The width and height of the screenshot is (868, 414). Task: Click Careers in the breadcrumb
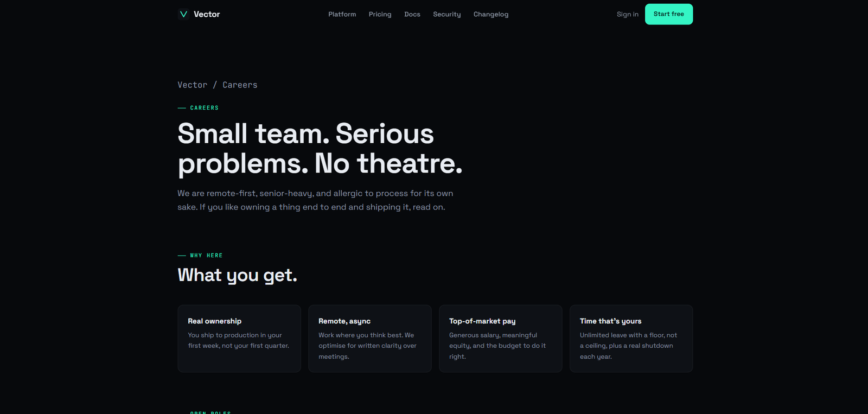240,85
